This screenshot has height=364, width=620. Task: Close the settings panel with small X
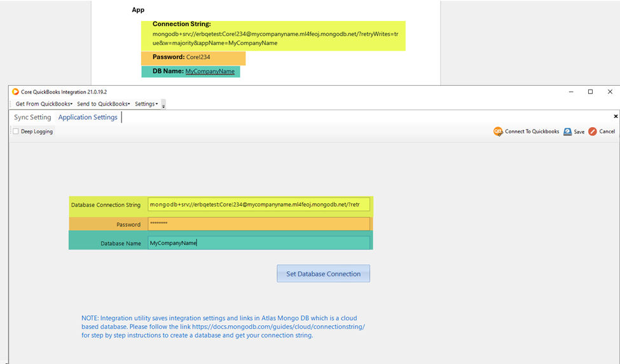click(x=616, y=116)
